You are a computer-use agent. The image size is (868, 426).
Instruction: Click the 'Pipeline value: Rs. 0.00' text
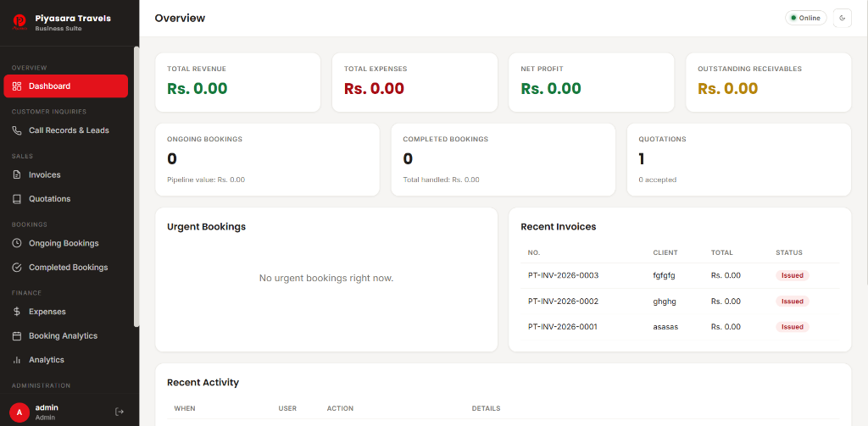click(x=206, y=180)
